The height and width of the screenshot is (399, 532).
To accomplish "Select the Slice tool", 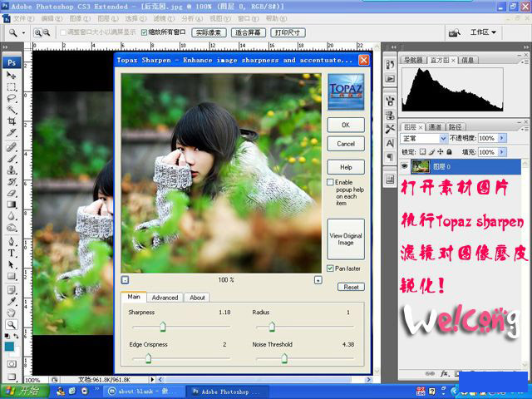I will coord(11,133).
